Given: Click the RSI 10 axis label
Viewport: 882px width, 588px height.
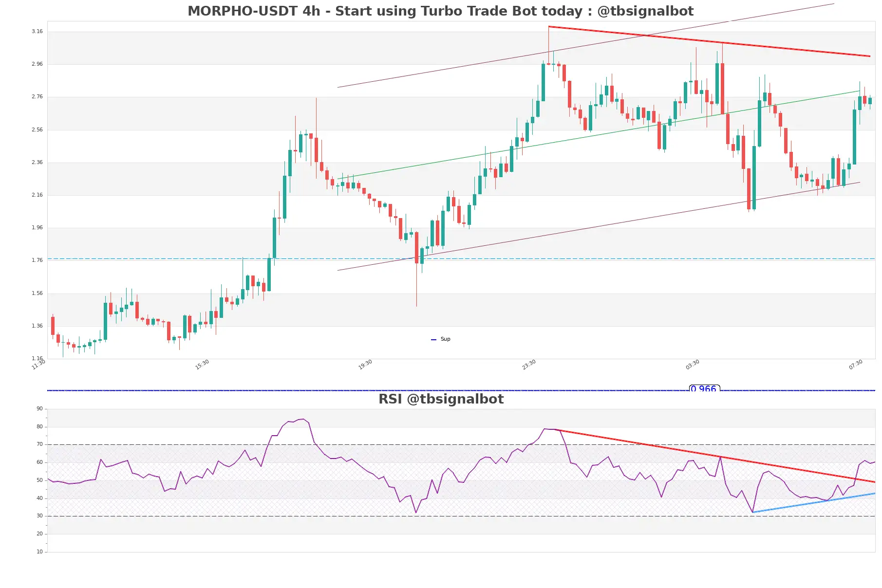Looking at the screenshot, I should pyautogui.click(x=39, y=551).
